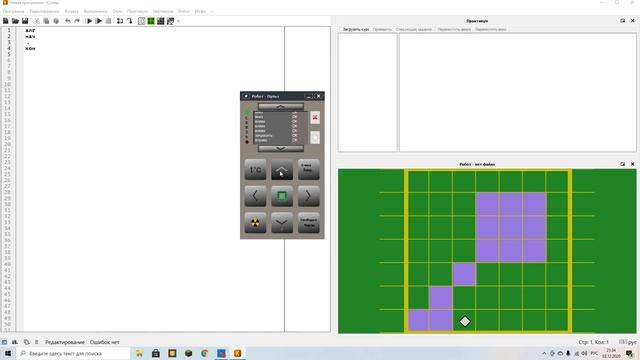Click the top-right pult mode button

click(309, 169)
